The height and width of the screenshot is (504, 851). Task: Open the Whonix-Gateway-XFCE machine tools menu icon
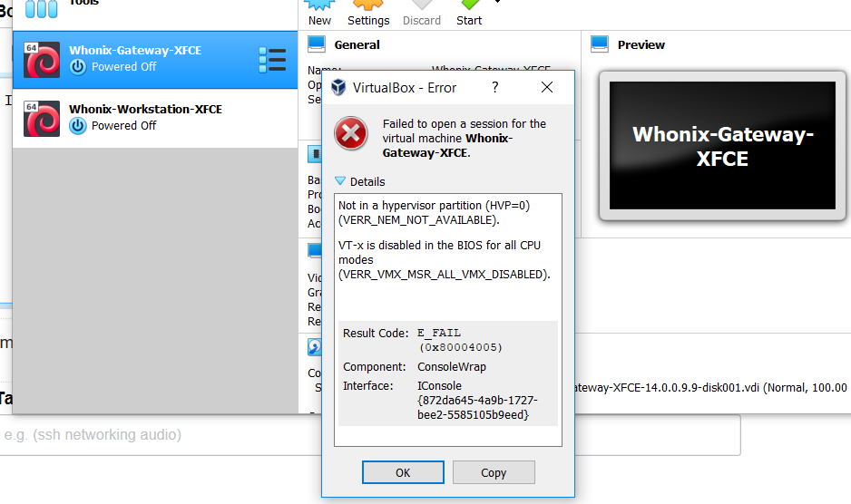(272, 60)
